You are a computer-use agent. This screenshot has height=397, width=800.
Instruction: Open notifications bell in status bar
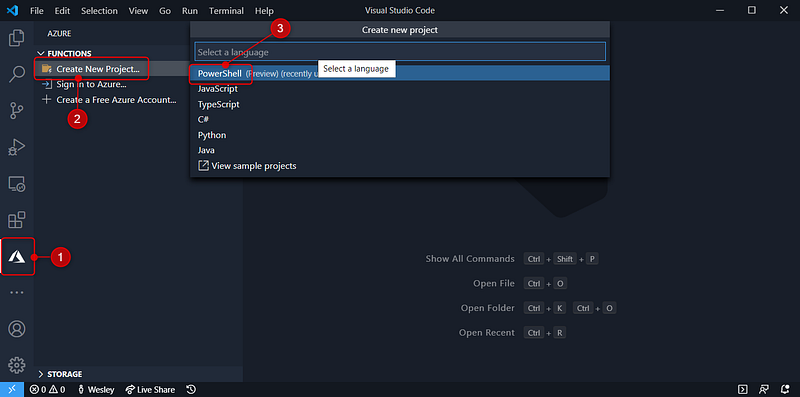[785, 390]
